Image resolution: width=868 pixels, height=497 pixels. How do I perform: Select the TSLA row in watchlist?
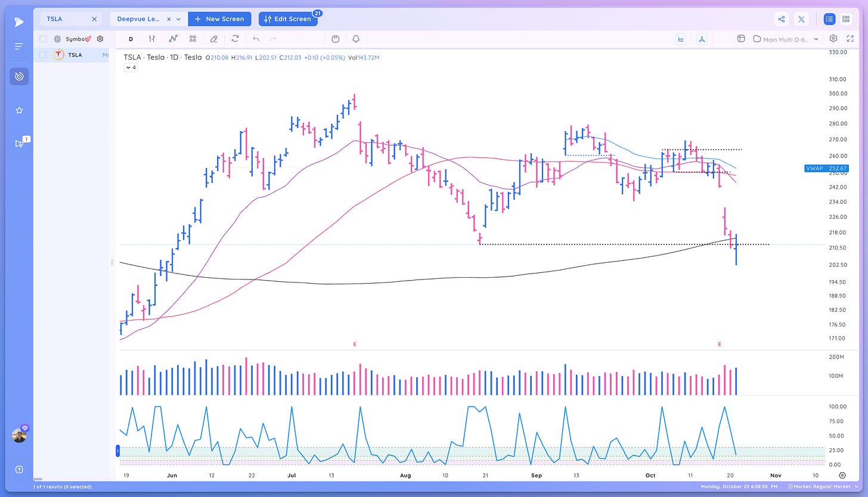(x=72, y=55)
